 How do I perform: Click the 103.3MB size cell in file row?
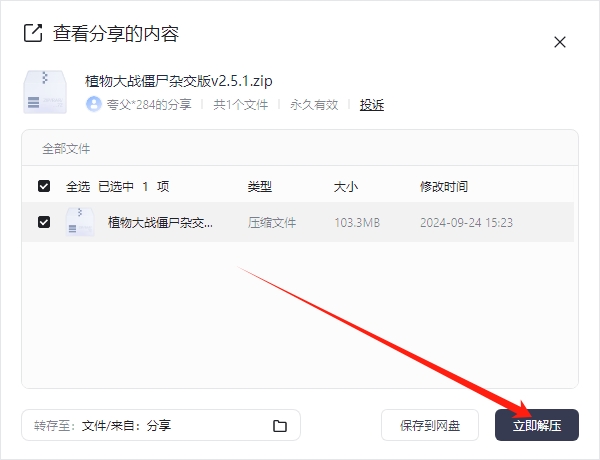[357, 223]
